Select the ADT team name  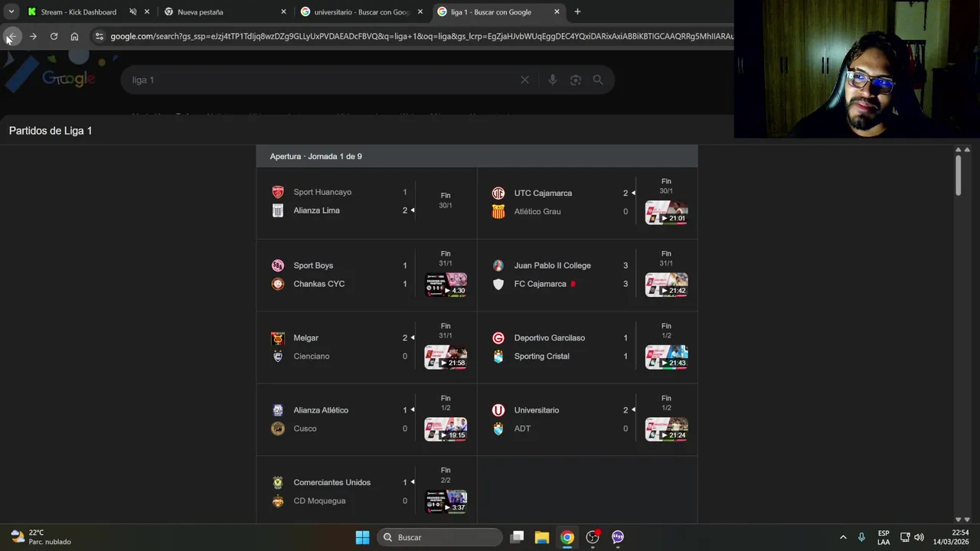(522, 429)
